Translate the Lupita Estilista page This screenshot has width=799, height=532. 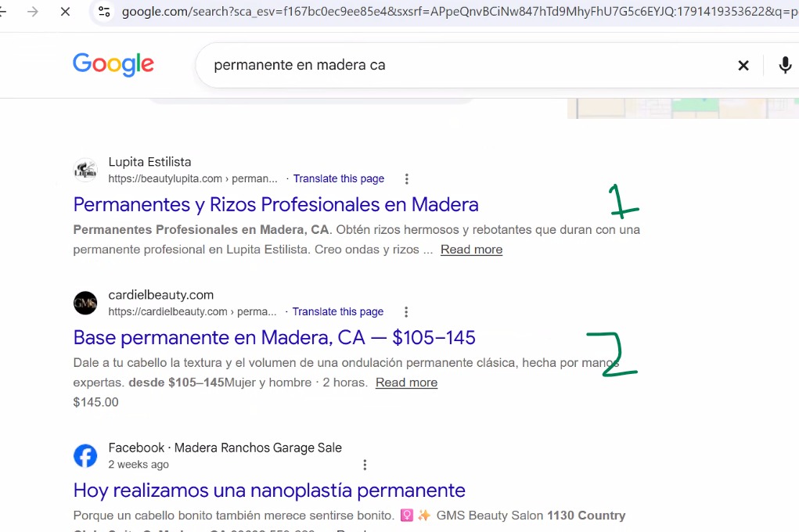[339, 179]
